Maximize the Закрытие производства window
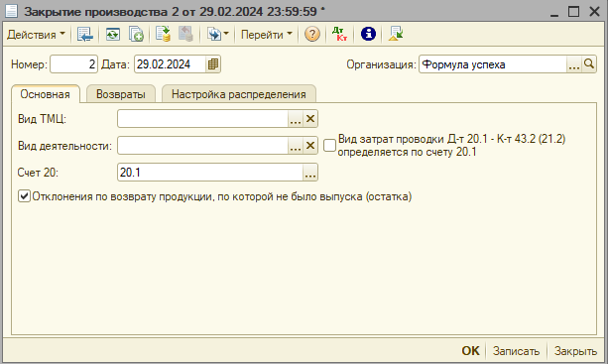The width and height of the screenshot is (608, 364). tap(574, 12)
